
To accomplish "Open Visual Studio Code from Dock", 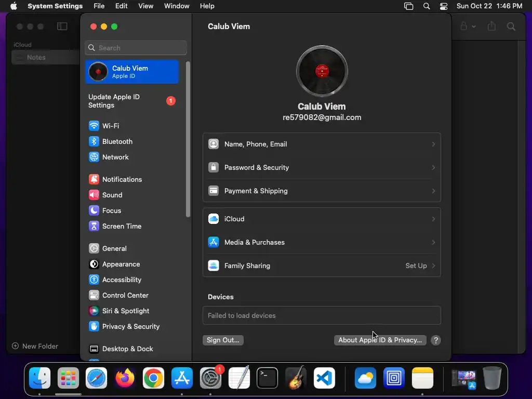I will coord(324,378).
